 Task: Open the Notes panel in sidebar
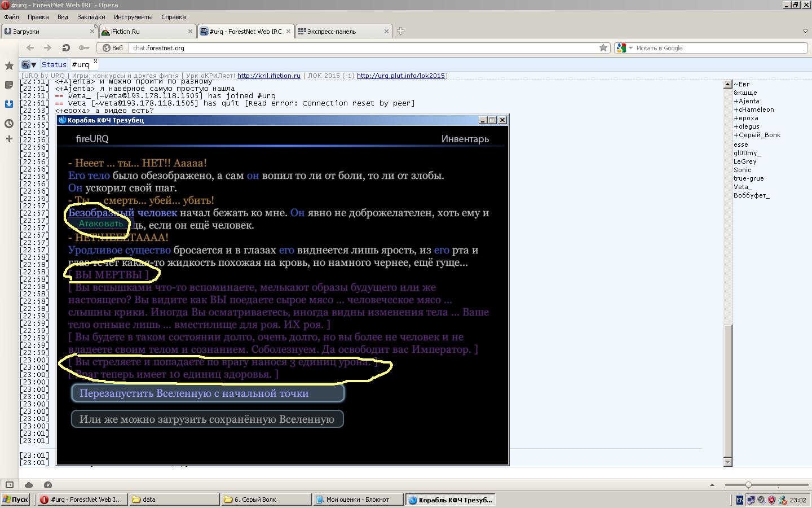pyautogui.click(x=9, y=85)
